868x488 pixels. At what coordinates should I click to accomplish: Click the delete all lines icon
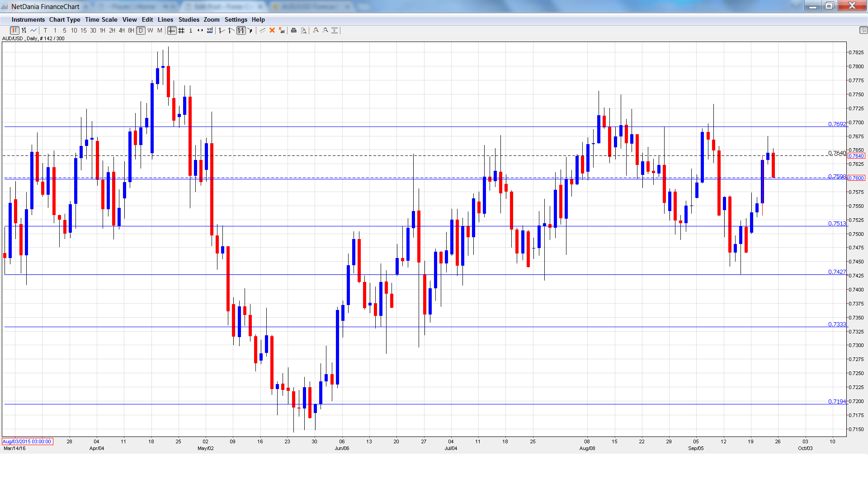click(x=282, y=30)
